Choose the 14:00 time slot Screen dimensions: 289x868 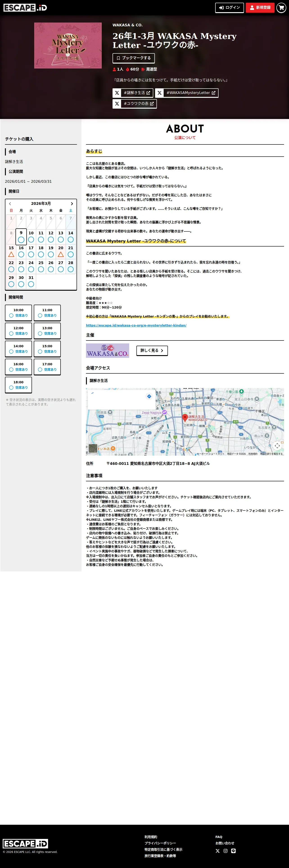click(x=18, y=349)
